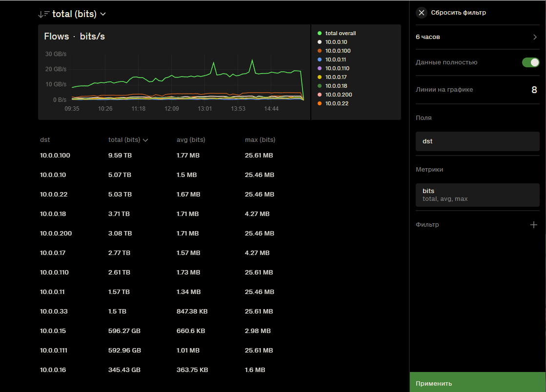Click the Сбросить фильтр label

click(458, 13)
